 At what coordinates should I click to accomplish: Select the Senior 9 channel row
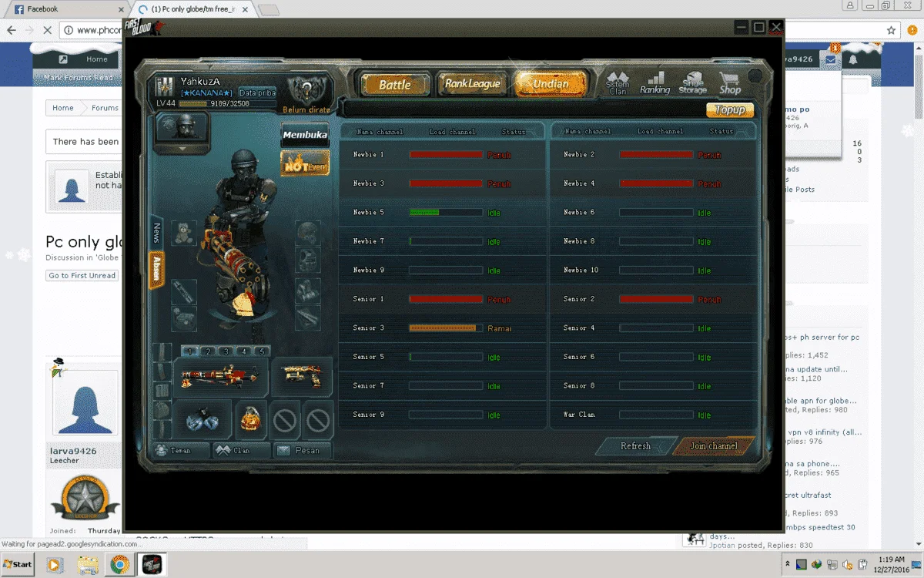[442, 415]
